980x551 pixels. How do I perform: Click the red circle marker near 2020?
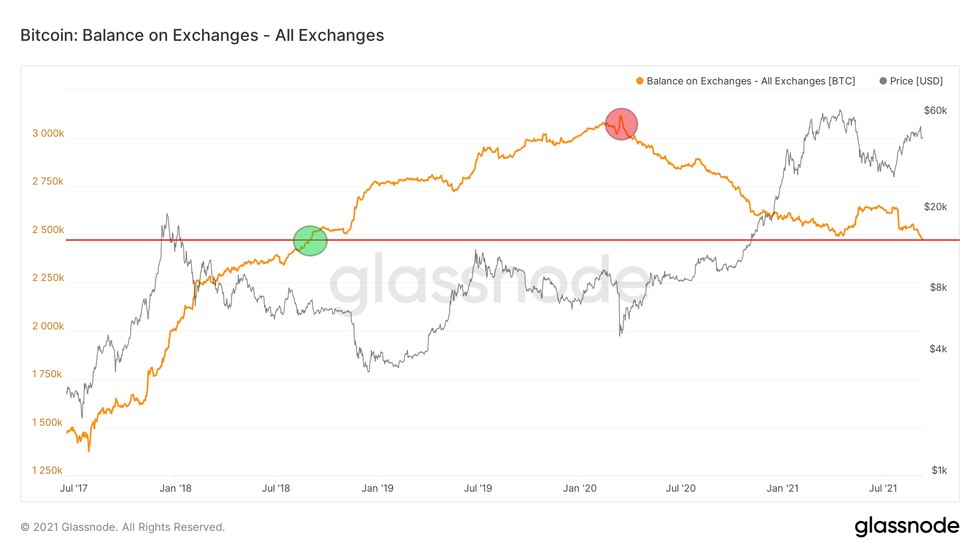(621, 124)
